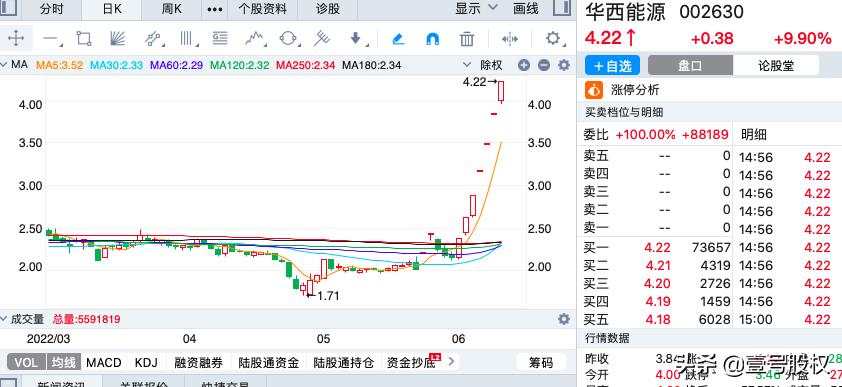Select the parallel channel line tool
The height and width of the screenshot is (387, 842).
click(x=153, y=39)
